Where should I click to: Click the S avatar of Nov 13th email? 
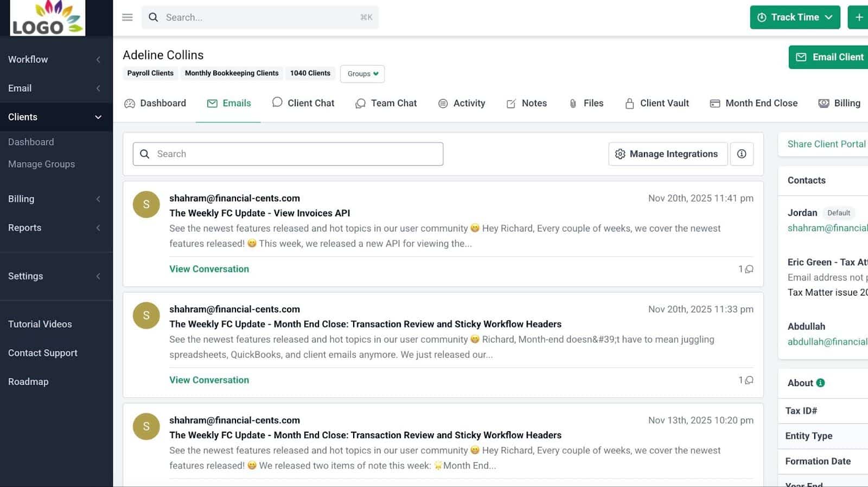coord(146,426)
